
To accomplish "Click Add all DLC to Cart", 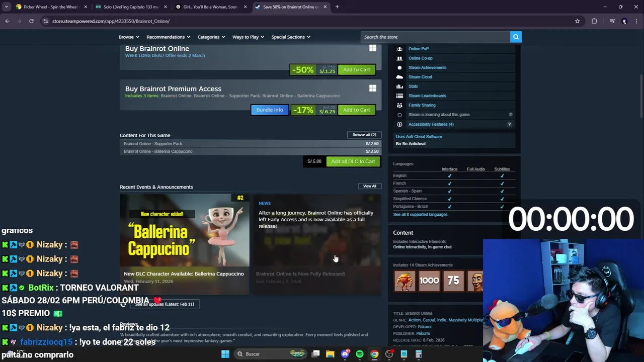I will 353,161.
